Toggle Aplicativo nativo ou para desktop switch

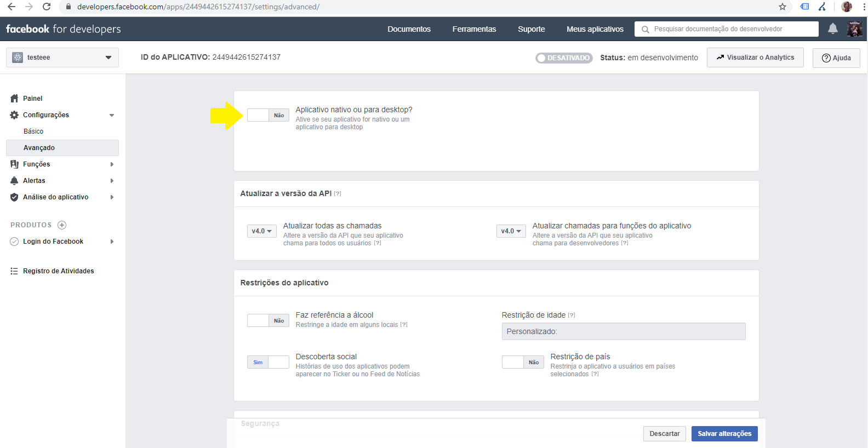(268, 115)
